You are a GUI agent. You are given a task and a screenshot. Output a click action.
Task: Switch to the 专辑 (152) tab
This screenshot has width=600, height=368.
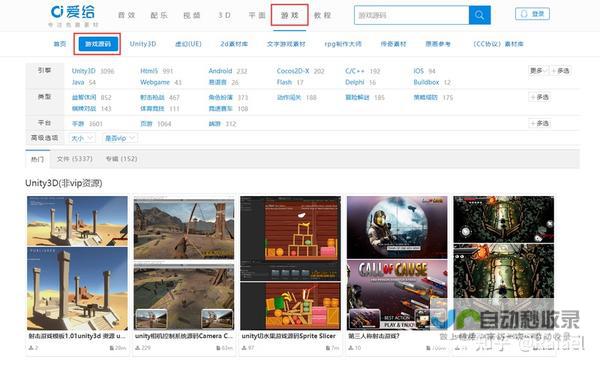[121, 159]
